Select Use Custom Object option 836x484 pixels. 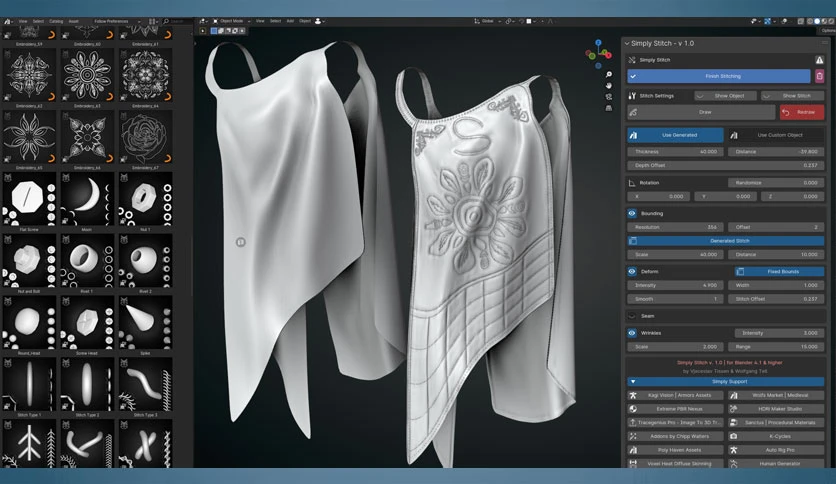coord(776,135)
